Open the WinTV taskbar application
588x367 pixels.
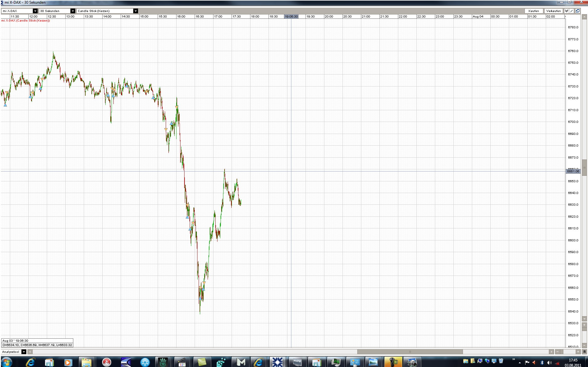coord(297,362)
